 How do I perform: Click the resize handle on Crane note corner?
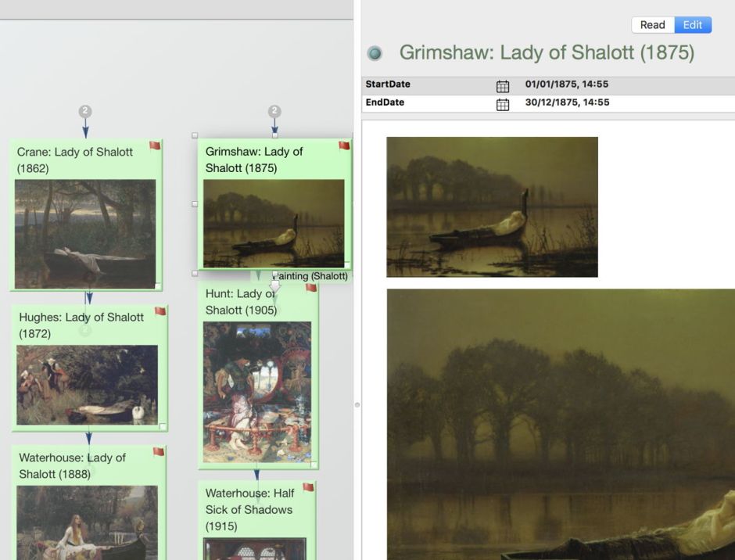pyautogui.click(x=158, y=286)
